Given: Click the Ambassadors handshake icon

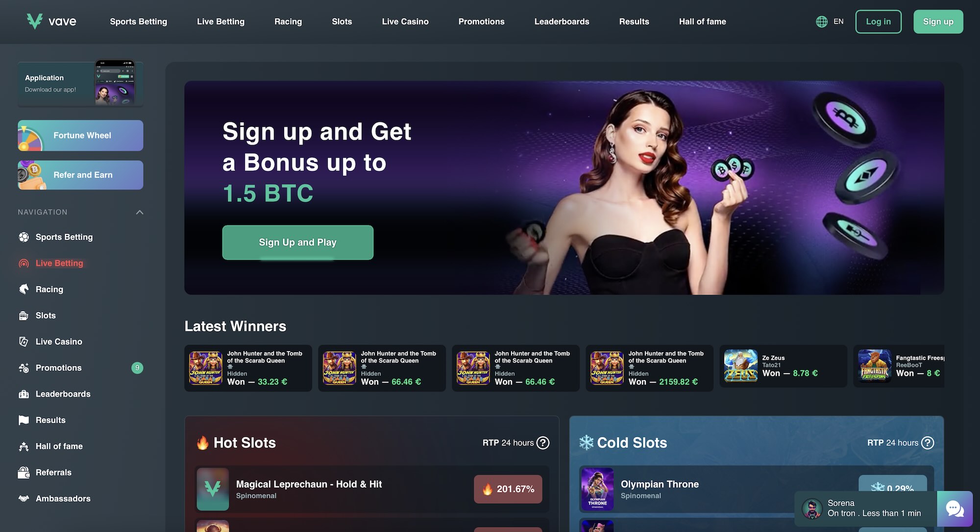Looking at the screenshot, I should 24,499.
